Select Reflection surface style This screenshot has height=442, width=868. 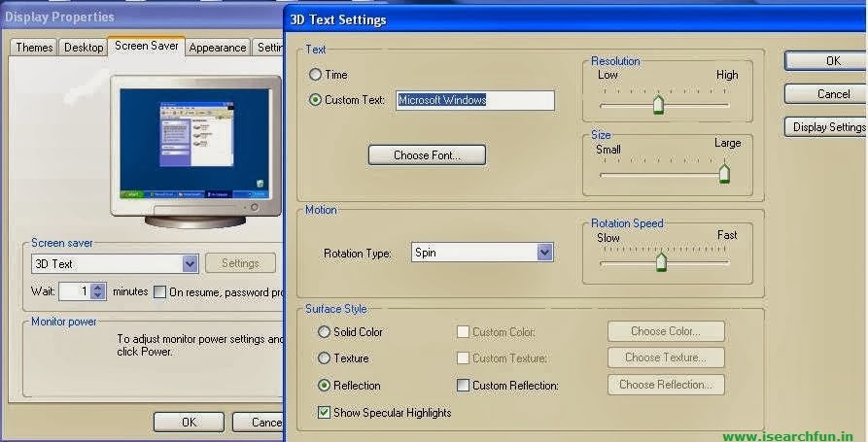[325, 385]
